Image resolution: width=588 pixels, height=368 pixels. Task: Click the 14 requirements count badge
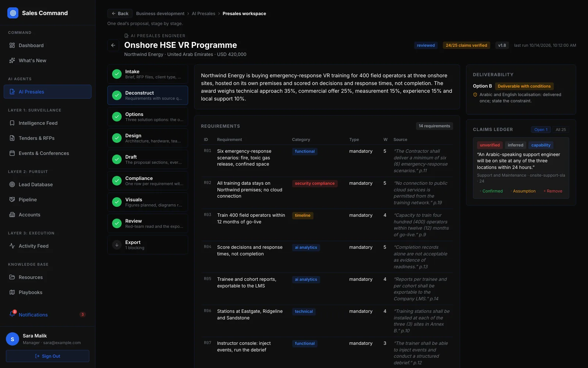click(434, 126)
